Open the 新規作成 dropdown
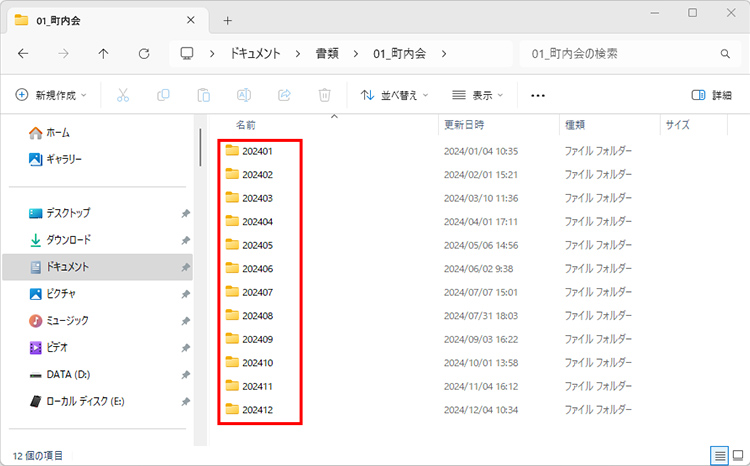Image resolution: width=750 pixels, height=466 pixels. pos(51,95)
